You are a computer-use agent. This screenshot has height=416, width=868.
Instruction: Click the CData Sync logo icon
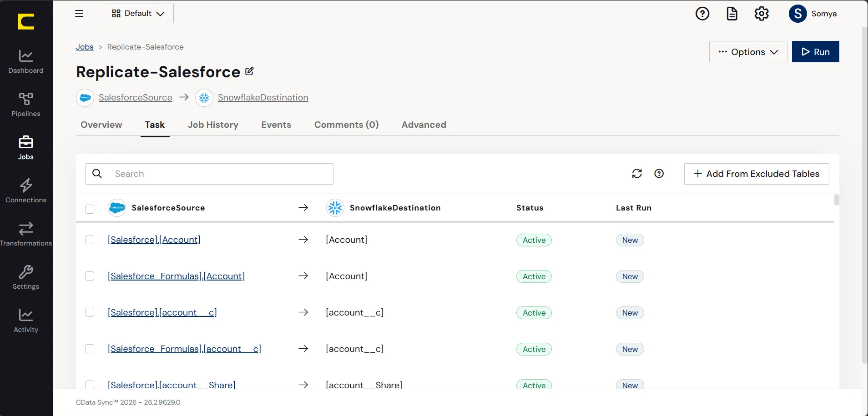[x=26, y=21]
